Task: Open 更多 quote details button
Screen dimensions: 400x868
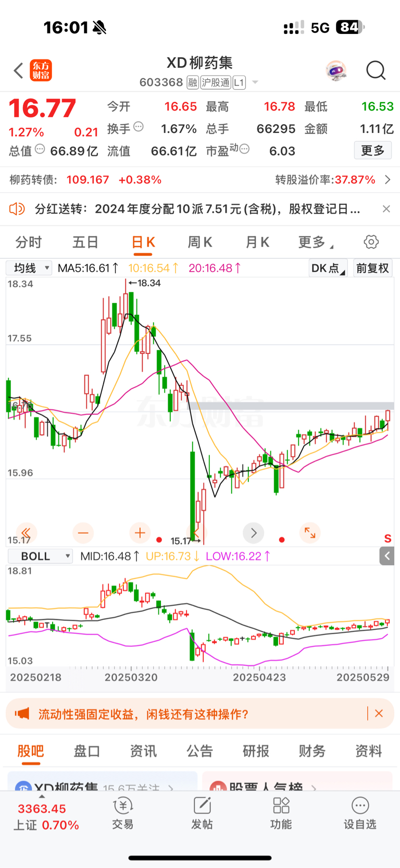Action: click(373, 151)
